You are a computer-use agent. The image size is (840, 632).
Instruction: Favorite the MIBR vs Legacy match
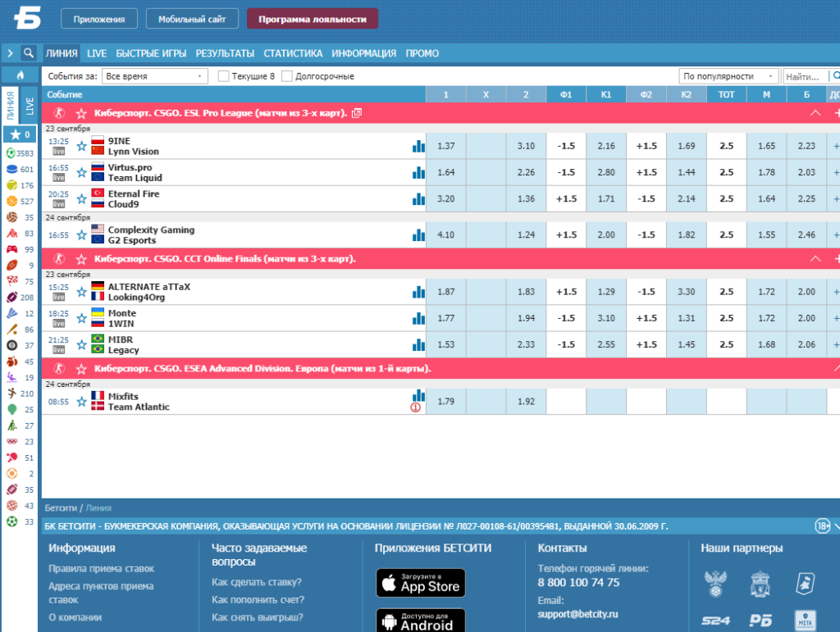[81, 344]
